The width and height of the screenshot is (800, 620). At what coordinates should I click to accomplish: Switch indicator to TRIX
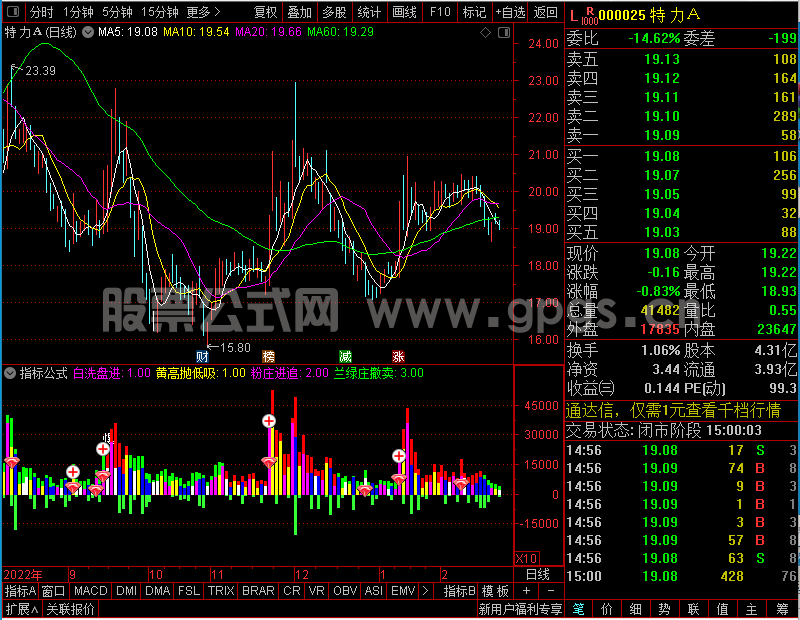(x=221, y=591)
